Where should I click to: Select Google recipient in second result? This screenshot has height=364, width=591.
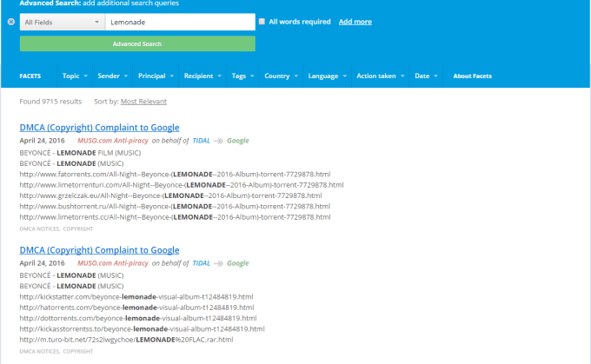point(238,263)
